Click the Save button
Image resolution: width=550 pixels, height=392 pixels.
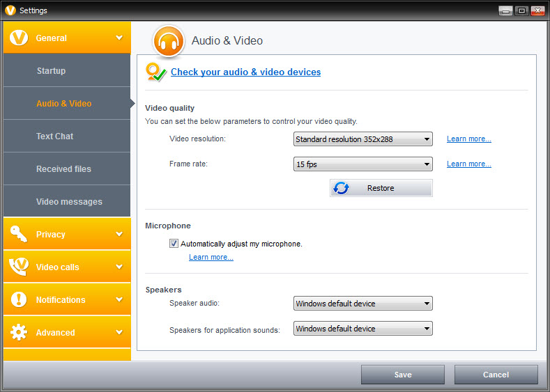(x=403, y=375)
